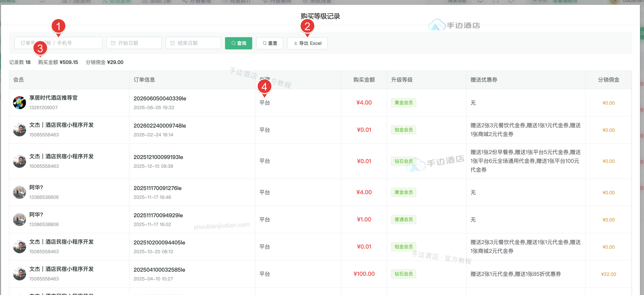
Task: Click order number 202504100032585le
Action: point(159,270)
